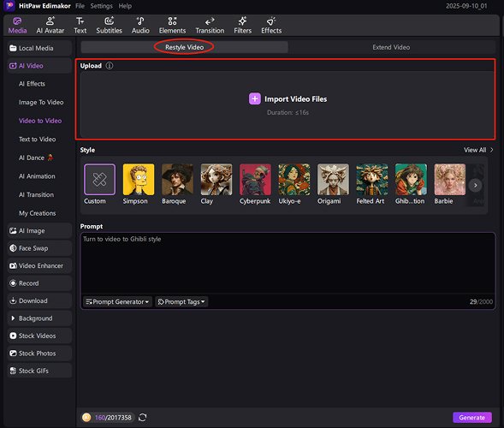
Task: Select Video to Video option
Action: tap(40, 121)
